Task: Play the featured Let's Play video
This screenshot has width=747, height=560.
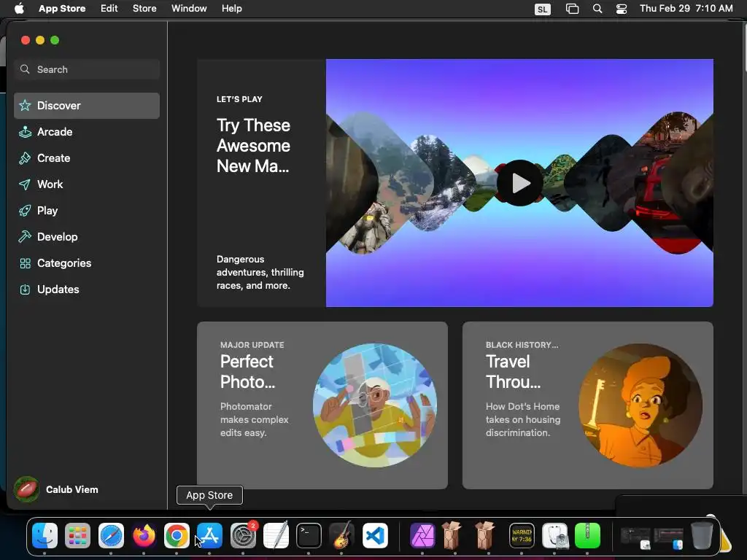Action: pos(519,183)
